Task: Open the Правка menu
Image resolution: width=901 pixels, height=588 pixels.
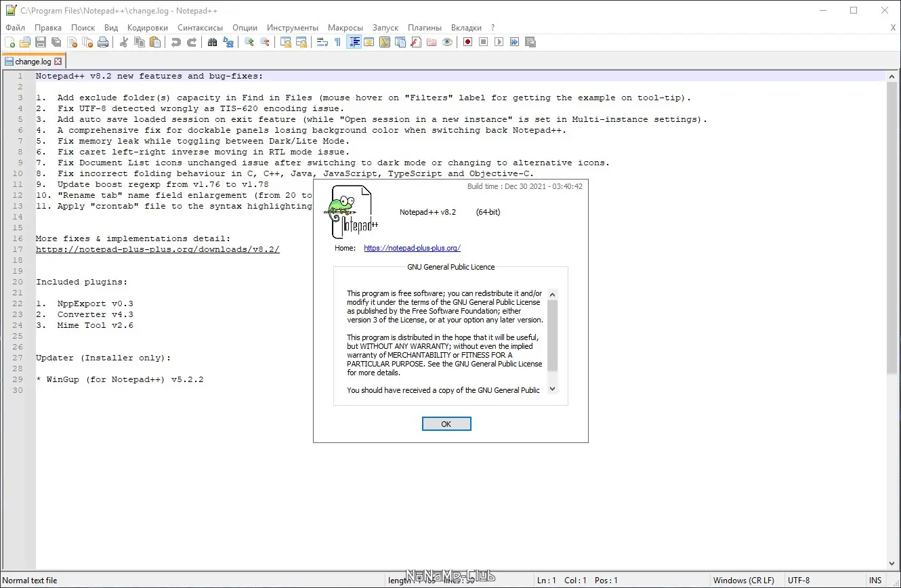Action: tap(48, 28)
